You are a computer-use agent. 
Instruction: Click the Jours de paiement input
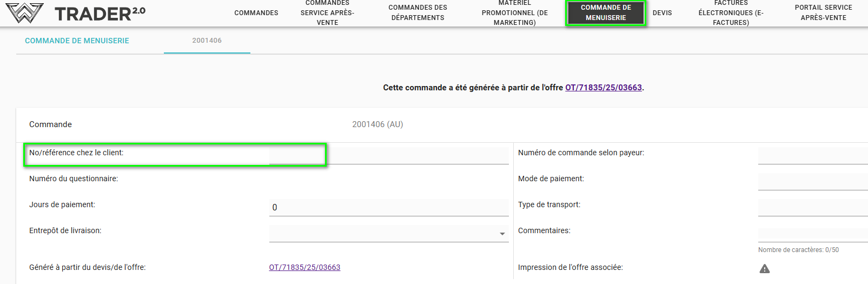[x=388, y=207]
